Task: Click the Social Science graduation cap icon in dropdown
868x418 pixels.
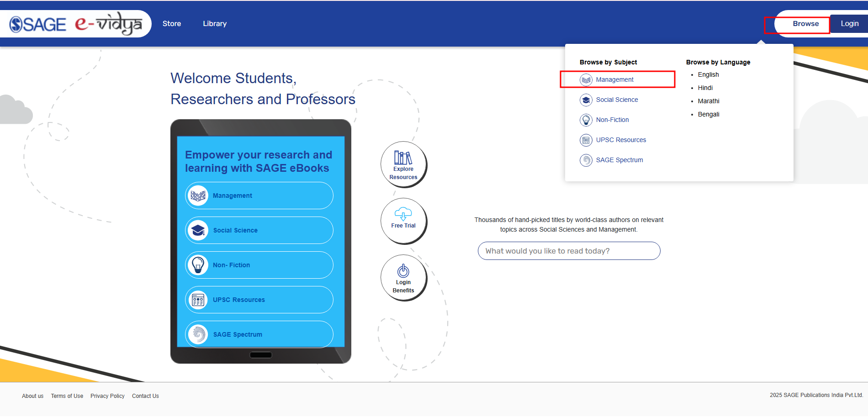Action: tap(586, 100)
